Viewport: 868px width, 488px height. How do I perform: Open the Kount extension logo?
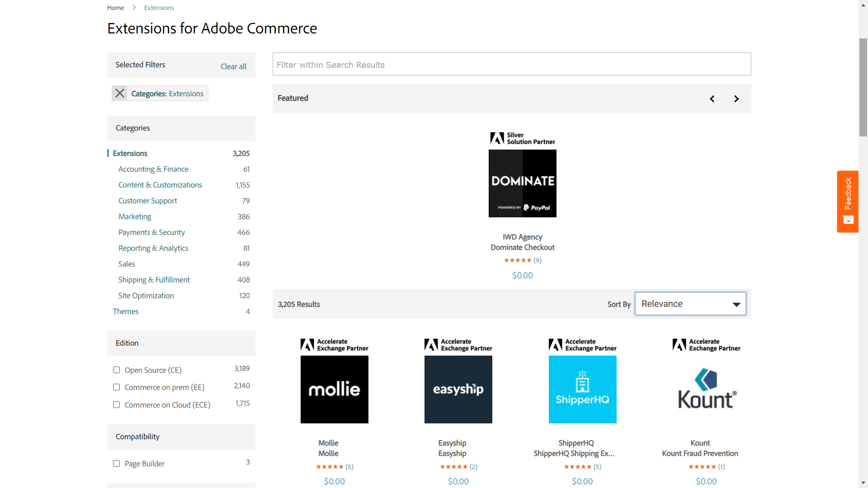[707, 389]
